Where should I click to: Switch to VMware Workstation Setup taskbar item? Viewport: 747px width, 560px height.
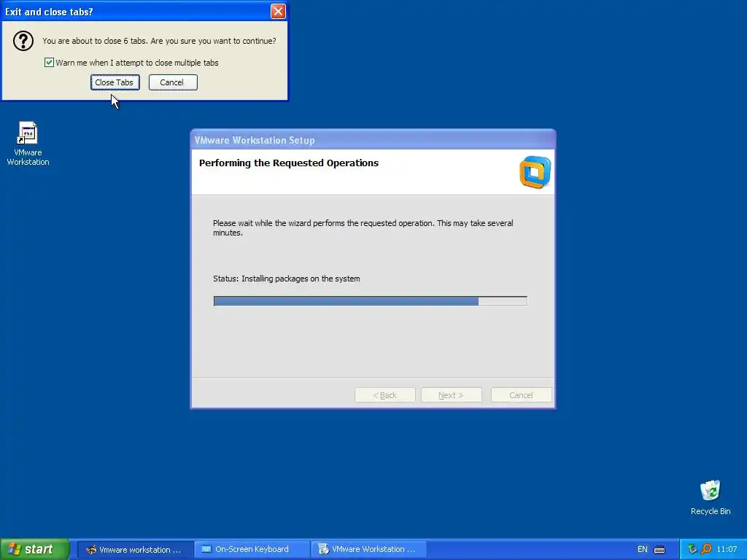(x=368, y=550)
